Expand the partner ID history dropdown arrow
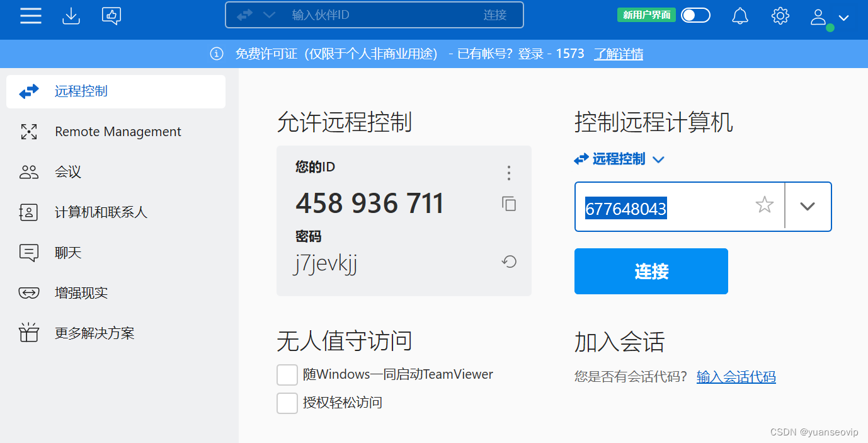The width and height of the screenshot is (868, 443). pyautogui.click(x=808, y=206)
